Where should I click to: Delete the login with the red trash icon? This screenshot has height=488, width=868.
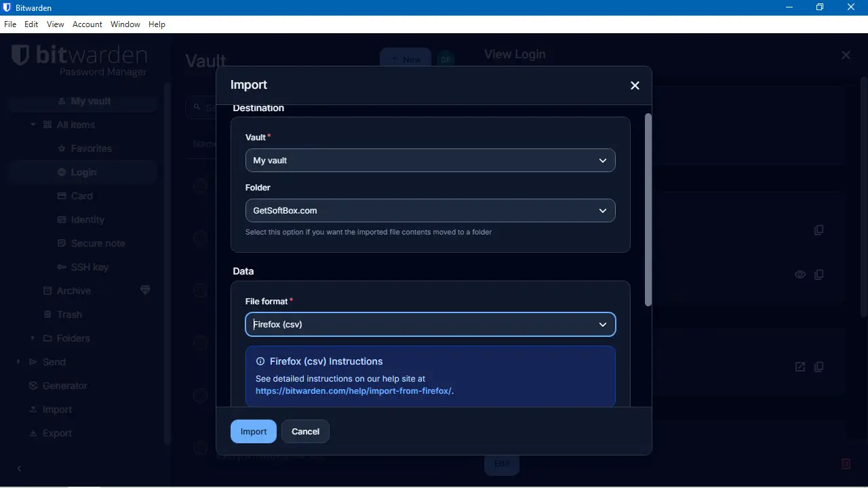tap(846, 464)
